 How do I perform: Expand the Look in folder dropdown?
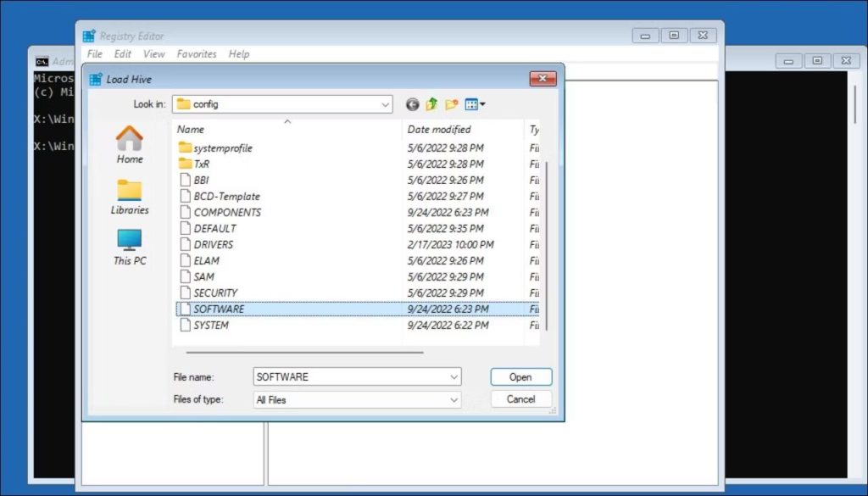tap(385, 104)
